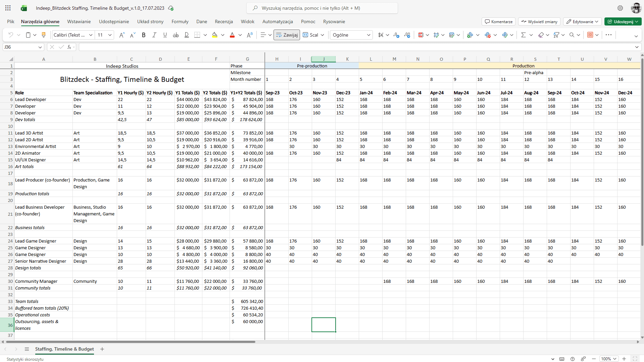Click the format as table icon
Viewport: 644px width, 362px height.
coord(452,35)
